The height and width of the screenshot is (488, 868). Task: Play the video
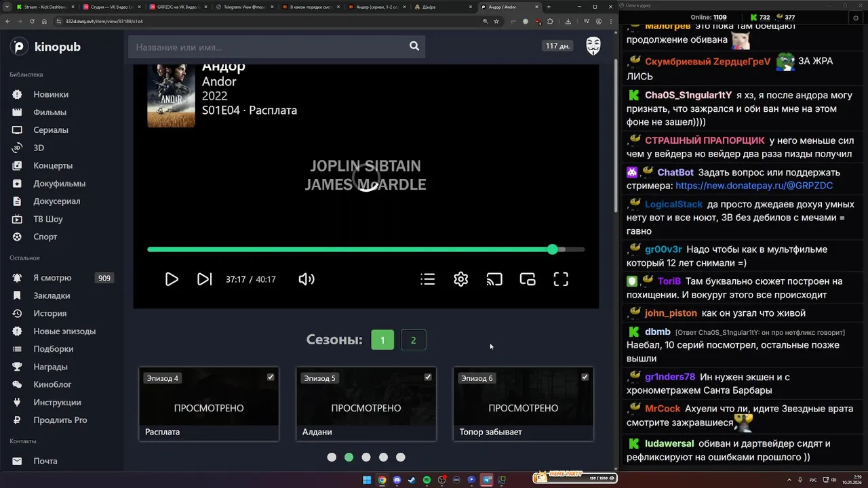(x=172, y=279)
